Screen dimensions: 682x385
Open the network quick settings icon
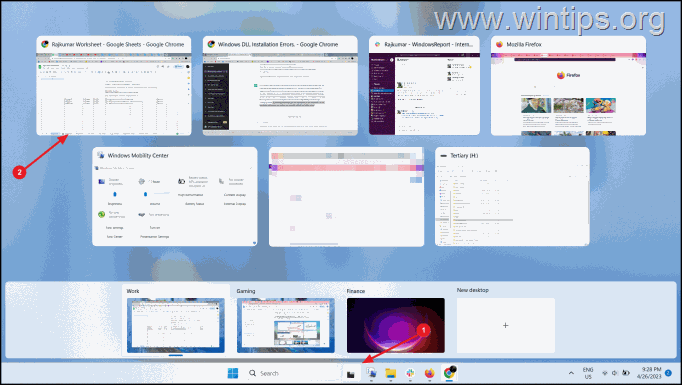point(605,373)
